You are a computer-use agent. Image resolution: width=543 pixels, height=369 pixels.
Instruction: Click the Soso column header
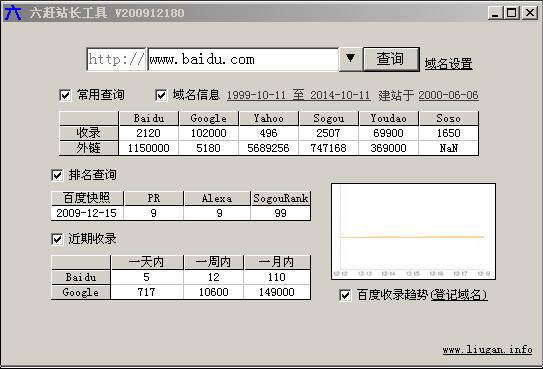pos(448,118)
